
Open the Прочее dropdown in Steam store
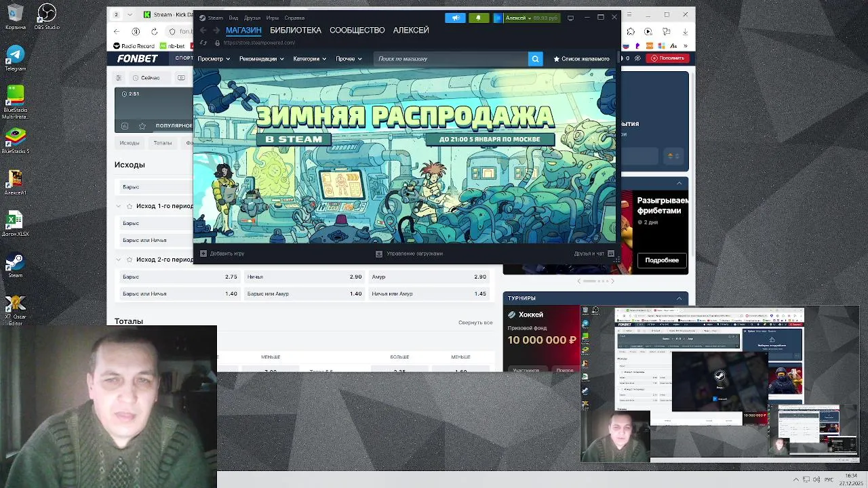349,59
